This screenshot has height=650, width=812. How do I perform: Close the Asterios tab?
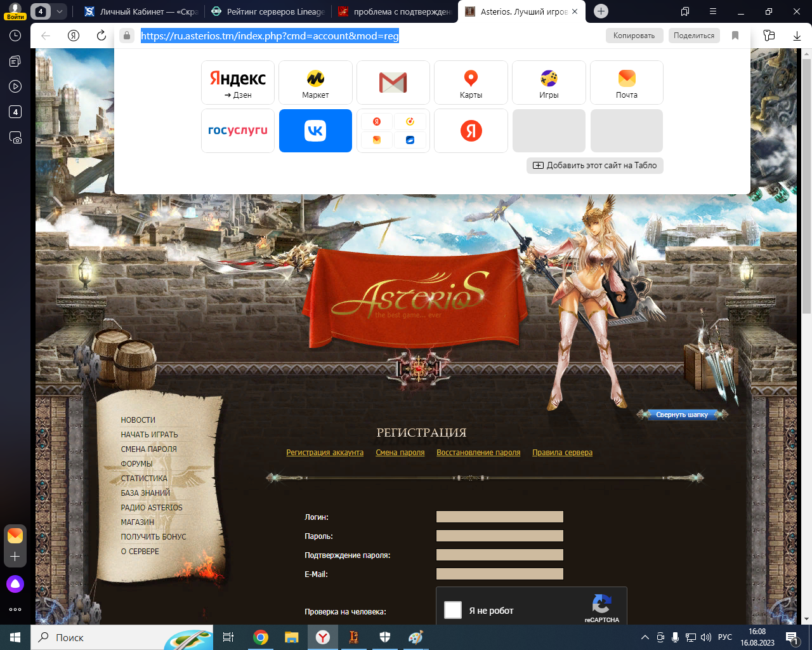(575, 11)
